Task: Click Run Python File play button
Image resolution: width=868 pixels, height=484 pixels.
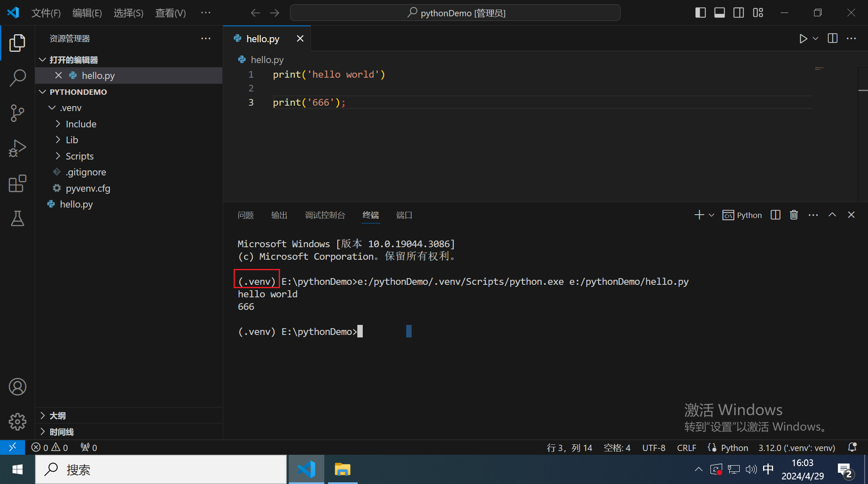Action: (x=803, y=39)
